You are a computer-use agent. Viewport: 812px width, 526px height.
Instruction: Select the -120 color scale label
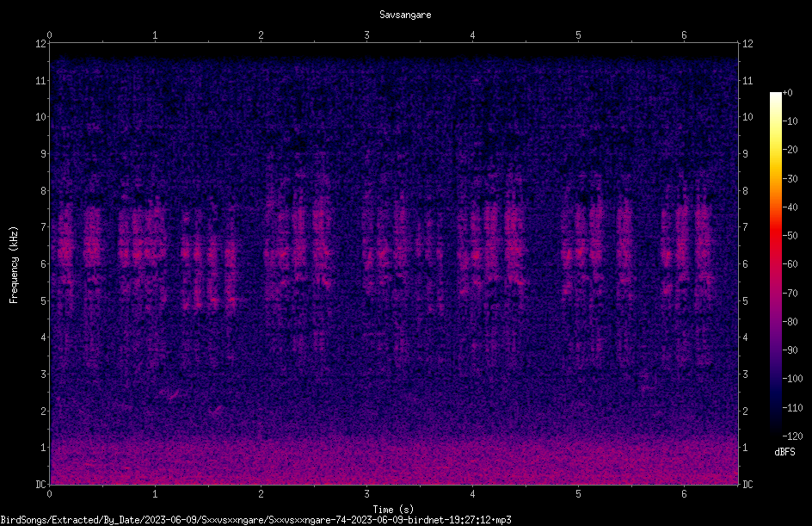point(792,436)
